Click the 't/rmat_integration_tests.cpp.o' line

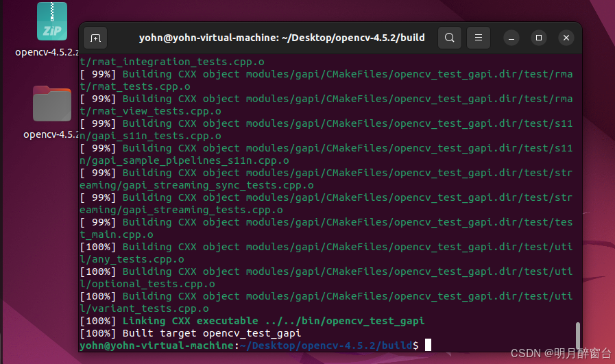(172, 62)
